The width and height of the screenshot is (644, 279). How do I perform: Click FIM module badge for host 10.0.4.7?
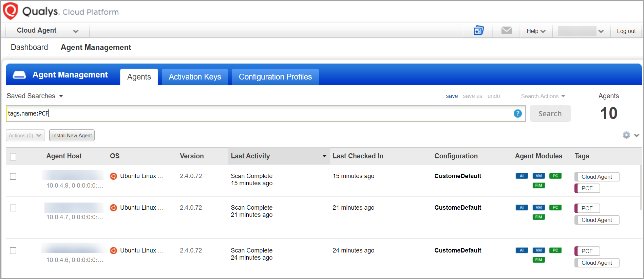tap(538, 217)
